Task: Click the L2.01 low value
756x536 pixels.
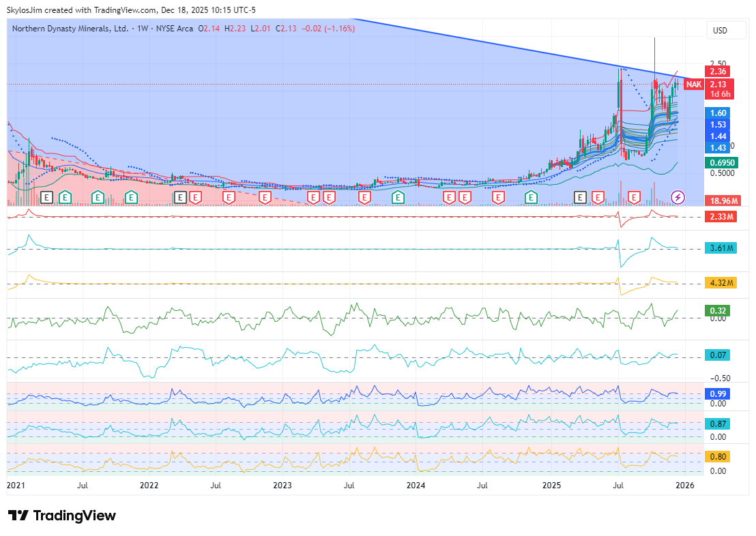Action: (x=261, y=29)
